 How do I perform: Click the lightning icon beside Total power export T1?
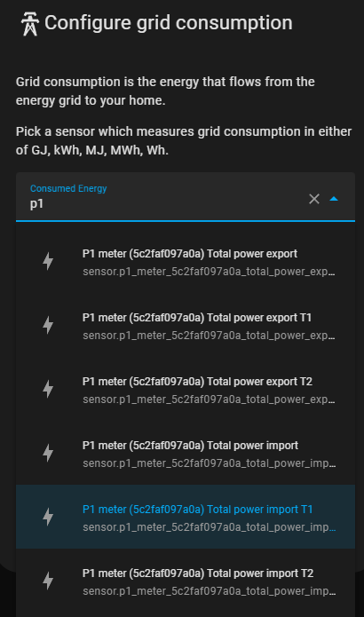tap(48, 325)
